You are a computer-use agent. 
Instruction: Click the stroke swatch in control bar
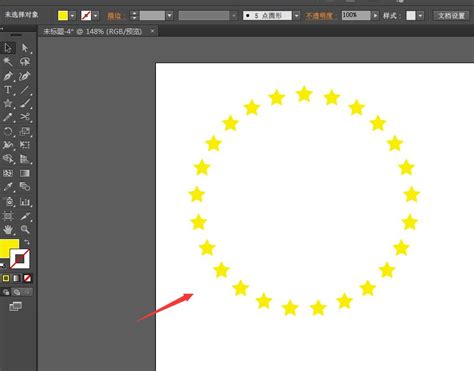86,15
